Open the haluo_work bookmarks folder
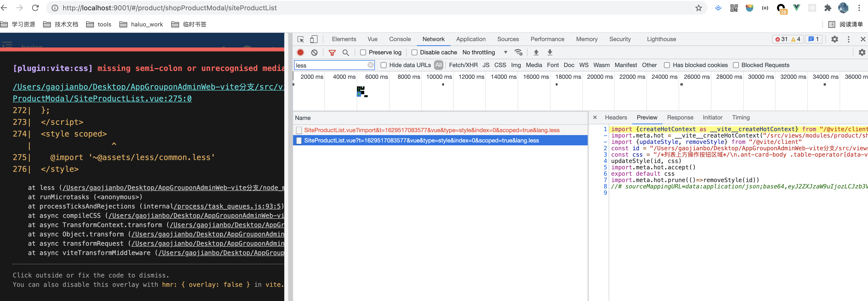 tap(141, 24)
